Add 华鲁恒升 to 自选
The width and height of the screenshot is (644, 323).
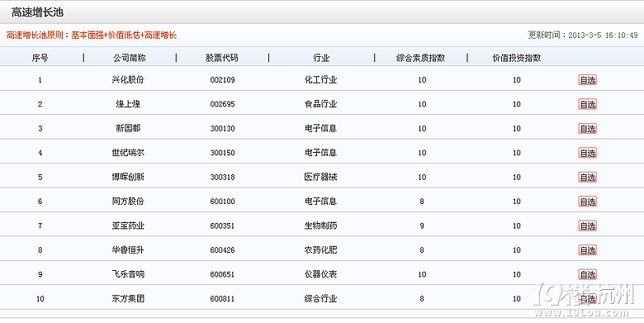pyautogui.click(x=587, y=249)
